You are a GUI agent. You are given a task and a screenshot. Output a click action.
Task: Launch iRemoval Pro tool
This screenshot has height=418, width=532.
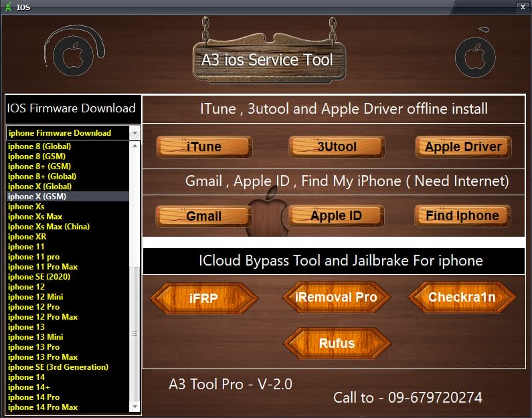(x=336, y=297)
